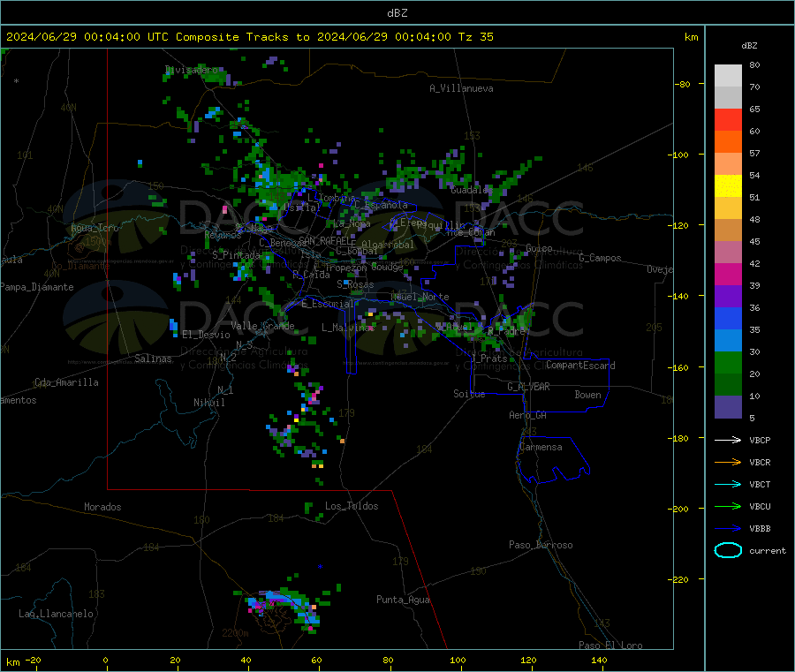Select the brown 45-48 dBZ color swatch

tap(728, 230)
